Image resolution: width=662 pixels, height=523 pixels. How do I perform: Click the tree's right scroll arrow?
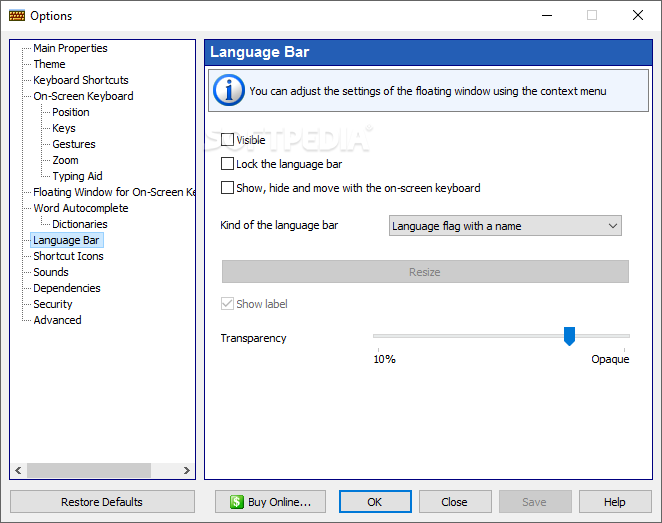[187, 470]
